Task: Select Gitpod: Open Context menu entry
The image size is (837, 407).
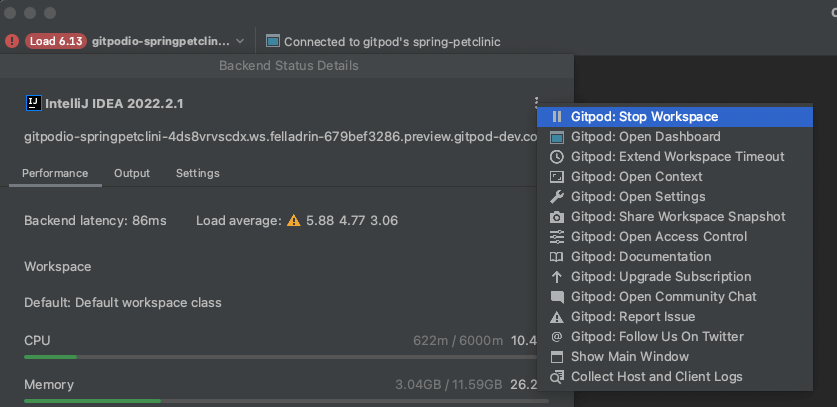Action: pos(675,177)
